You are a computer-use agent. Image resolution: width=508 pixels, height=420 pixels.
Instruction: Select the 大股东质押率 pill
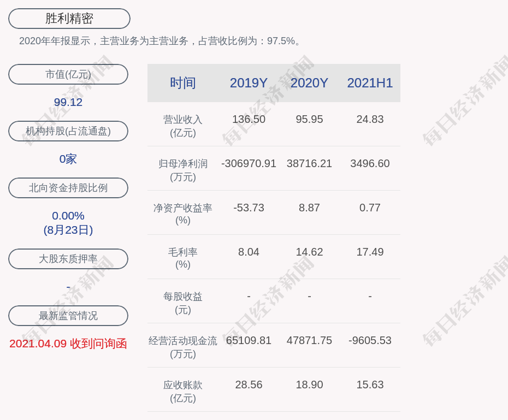coord(68,259)
